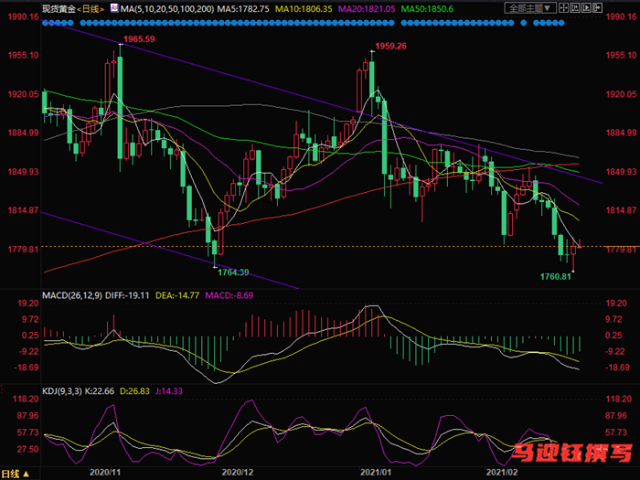The image size is (640, 480).
Task: Click the K:22.66 value
Action: (99, 391)
